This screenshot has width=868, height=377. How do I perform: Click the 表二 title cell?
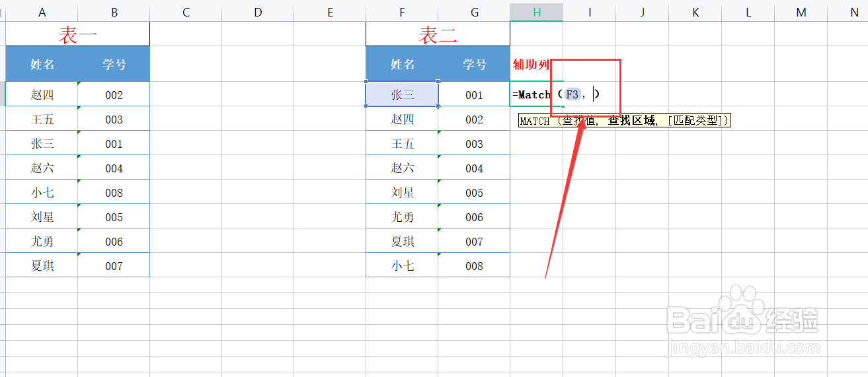click(438, 34)
